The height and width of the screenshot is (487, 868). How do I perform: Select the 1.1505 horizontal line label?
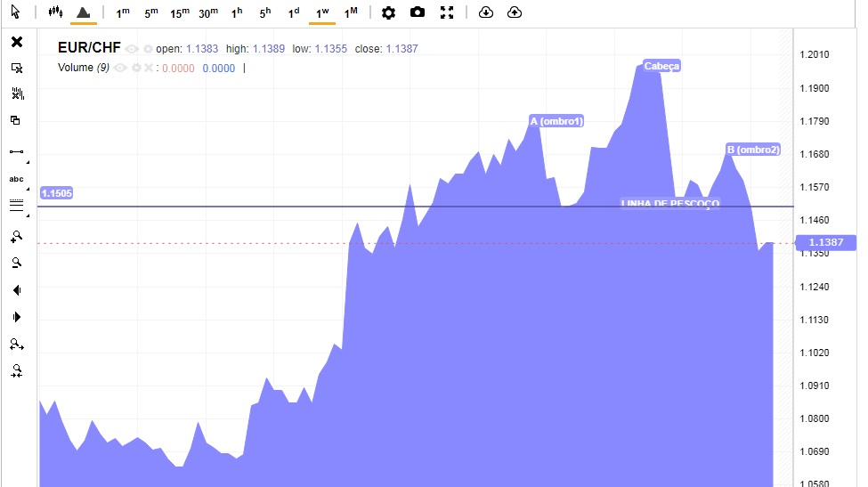point(57,193)
